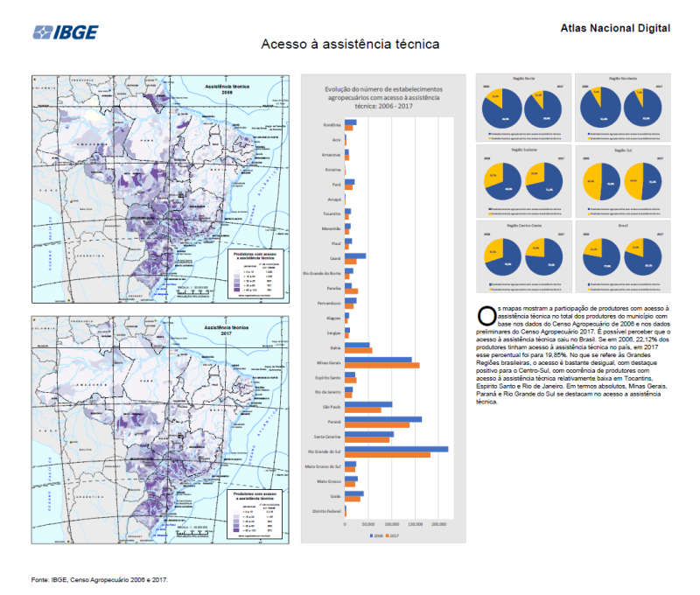Select the 'Amazonas' chart label
Viewport: 700px width, 595px height.
(331, 155)
